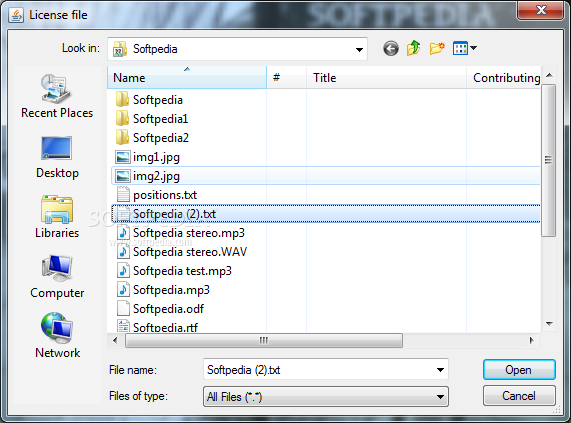Sort files by Name column
Viewport: 571px width, 423px height.
[187, 78]
